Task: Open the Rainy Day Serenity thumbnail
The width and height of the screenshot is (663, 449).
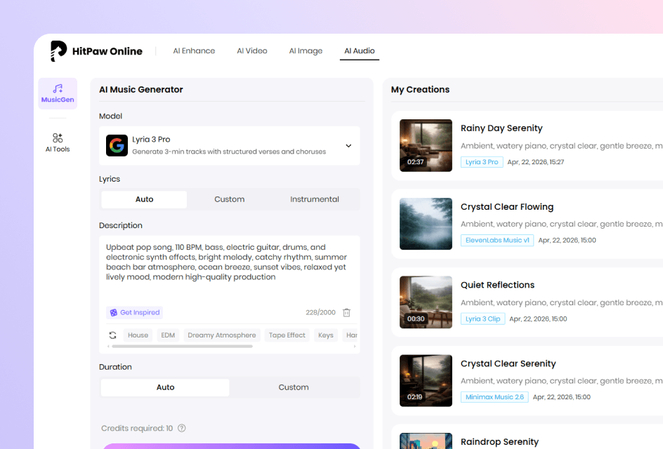Action: tap(426, 145)
